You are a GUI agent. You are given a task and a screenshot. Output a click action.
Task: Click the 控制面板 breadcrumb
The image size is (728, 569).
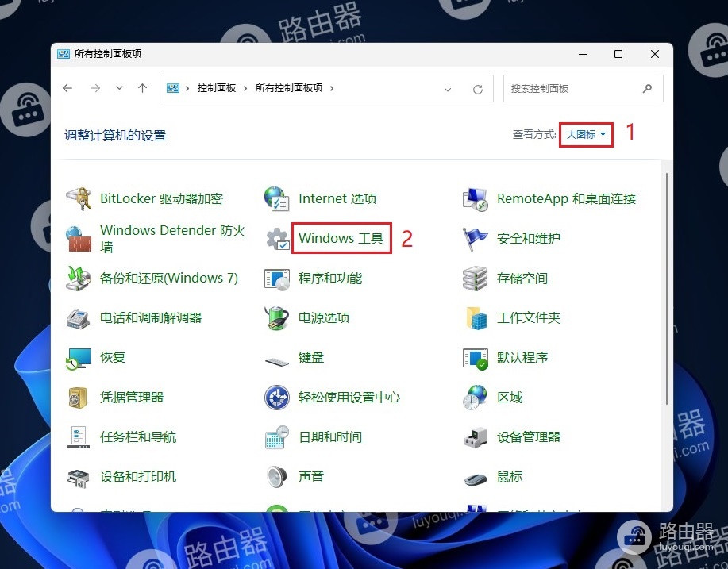[x=217, y=88]
